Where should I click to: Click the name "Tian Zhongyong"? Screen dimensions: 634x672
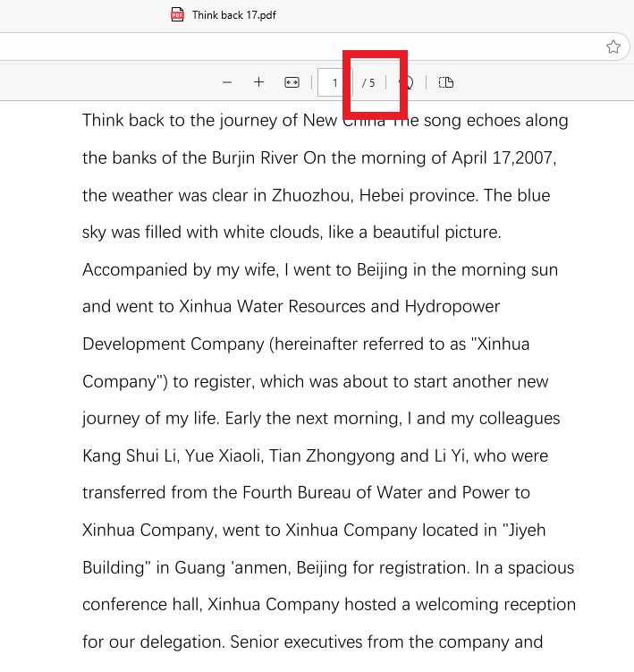(x=332, y=456)
